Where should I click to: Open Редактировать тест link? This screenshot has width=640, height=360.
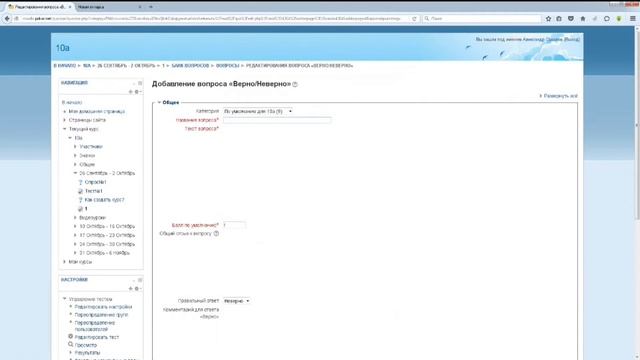(x=97, y=337)
